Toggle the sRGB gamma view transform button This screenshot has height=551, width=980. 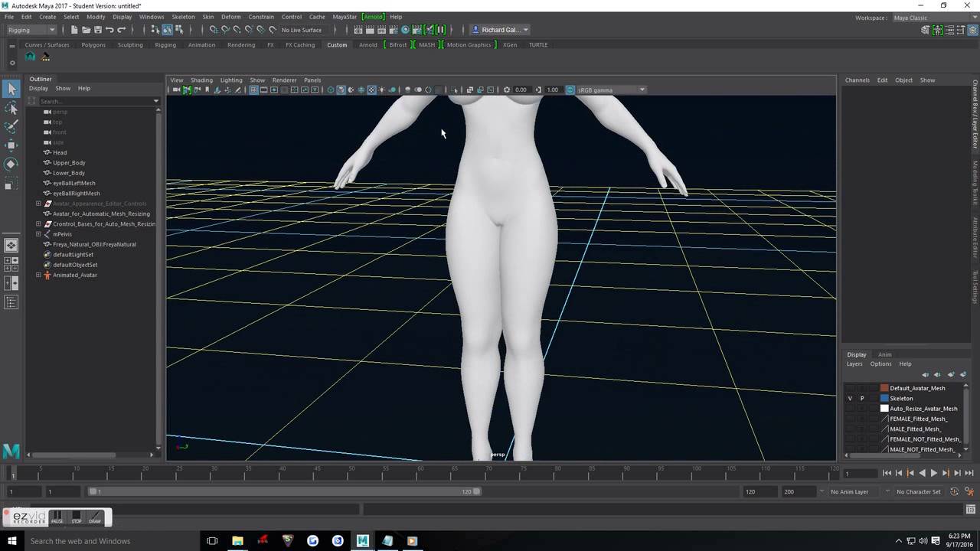click(570, 90)
